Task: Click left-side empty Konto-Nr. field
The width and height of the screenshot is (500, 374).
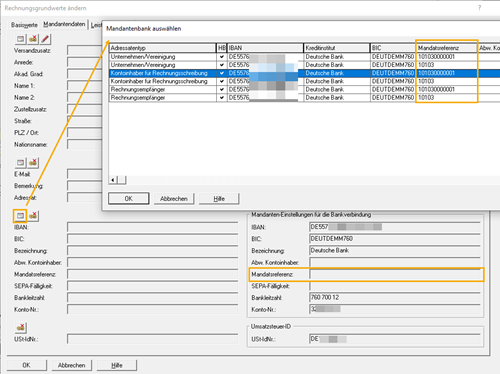Action: click(152, 309)
